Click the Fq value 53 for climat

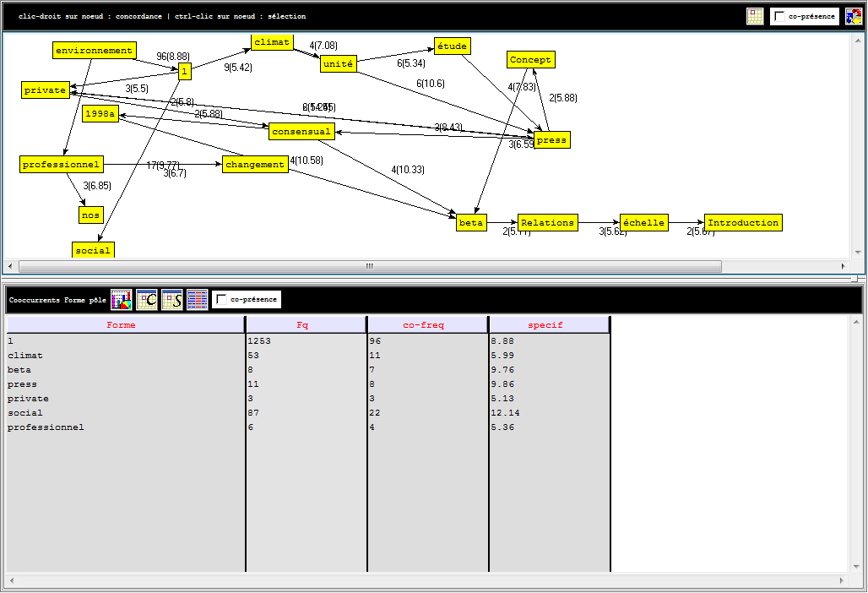click(253, 356)
